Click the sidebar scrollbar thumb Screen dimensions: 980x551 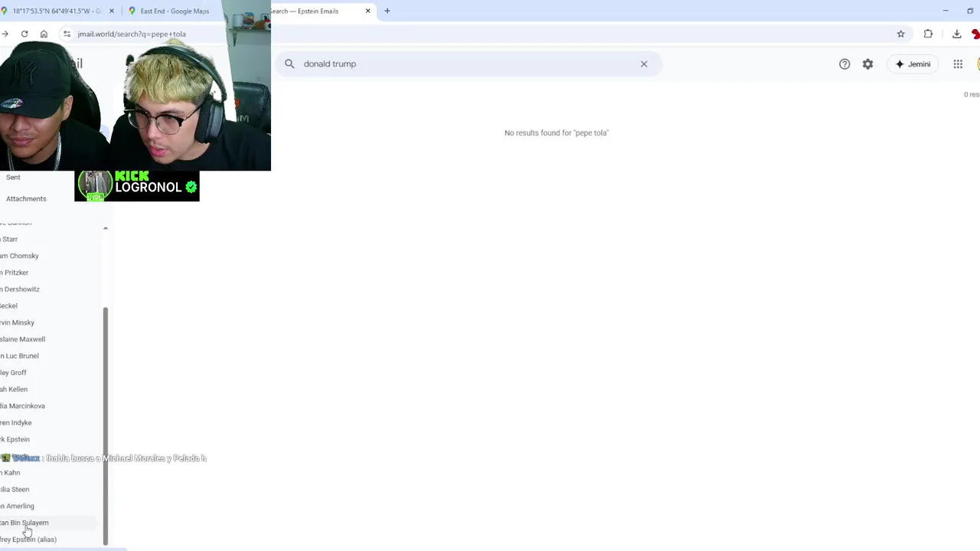106,425
